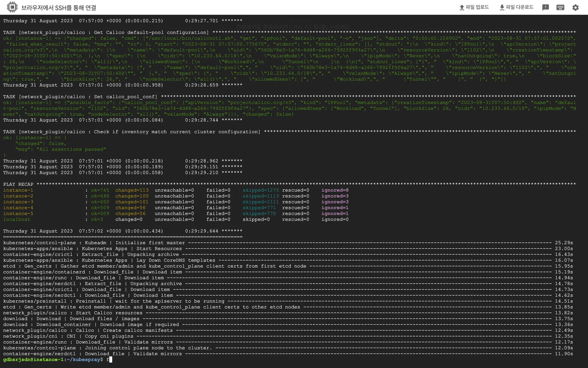Click instance-3 in the play recap
The image size is (588, 368).
tap(18, 202)
